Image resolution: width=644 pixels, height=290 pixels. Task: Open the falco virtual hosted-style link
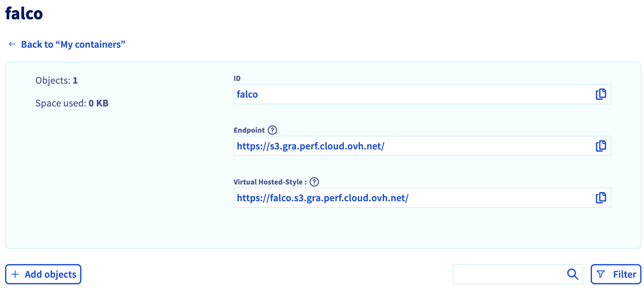click(322, 198)
